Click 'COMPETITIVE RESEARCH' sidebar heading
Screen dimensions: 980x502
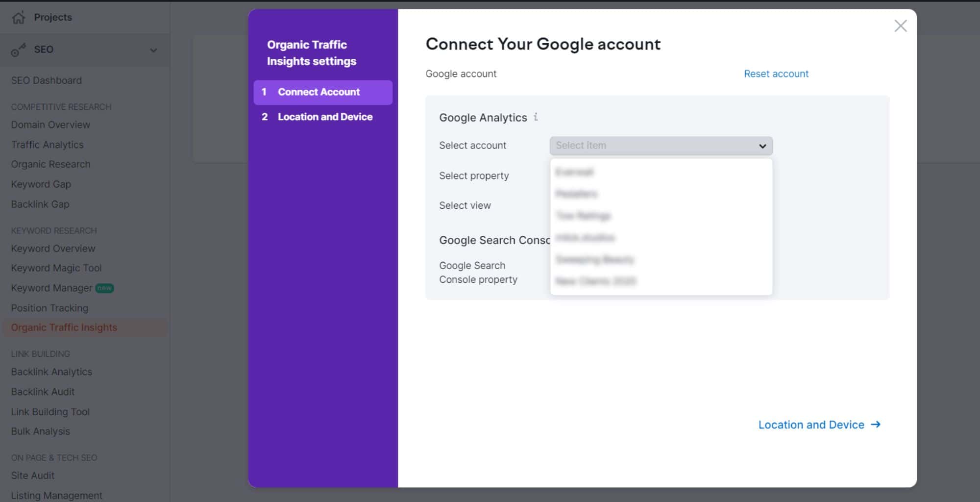[61, 107]
